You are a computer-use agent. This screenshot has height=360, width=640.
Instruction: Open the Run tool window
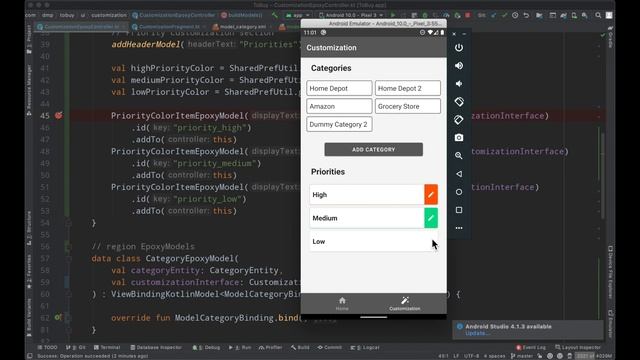[240, 347]
